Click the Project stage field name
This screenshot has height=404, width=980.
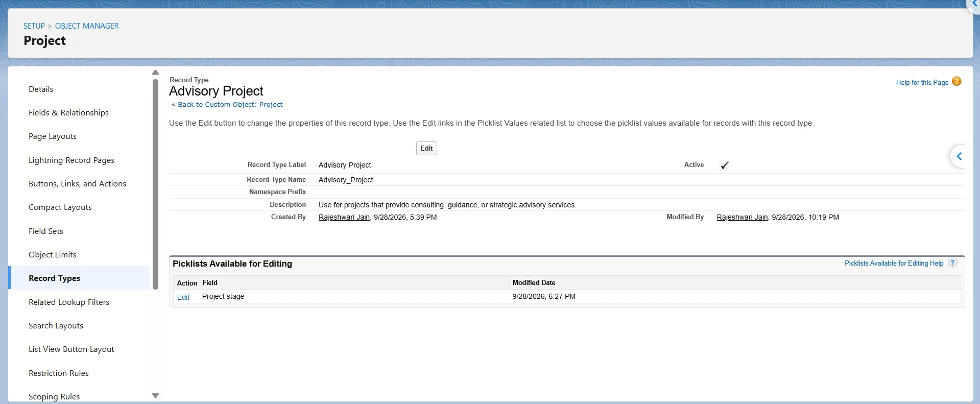click(x=223, y=296)
